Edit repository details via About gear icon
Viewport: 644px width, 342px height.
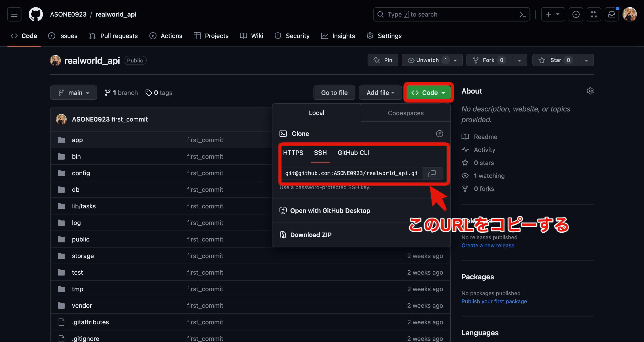tap(590, 91)
